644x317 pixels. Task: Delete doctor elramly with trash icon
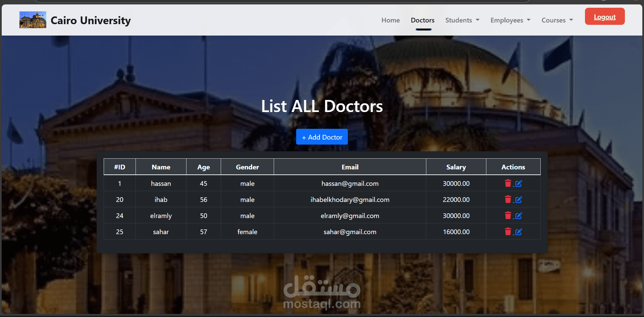coord(508,215)
